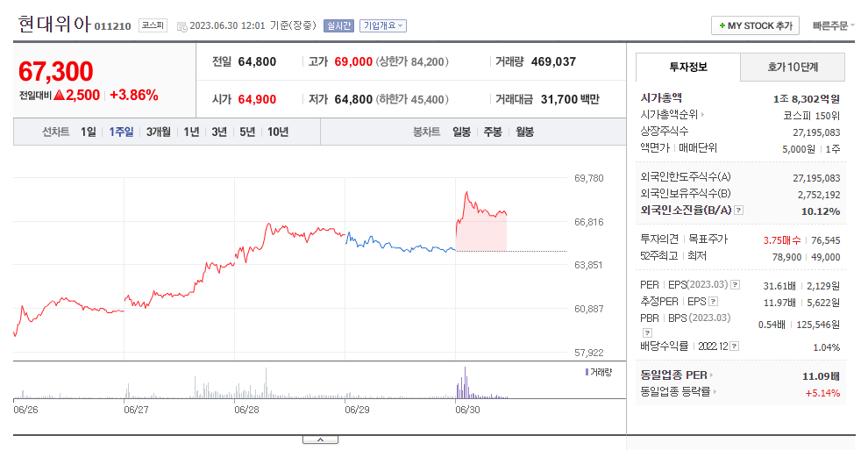Viewport: 868px width, 450px height.
Task: Open 동일업종 PER arrow link
Action: tap(711, 375)
